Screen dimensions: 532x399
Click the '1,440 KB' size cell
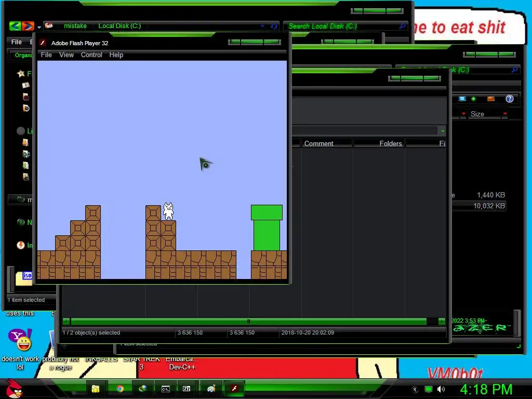(490, 195)
